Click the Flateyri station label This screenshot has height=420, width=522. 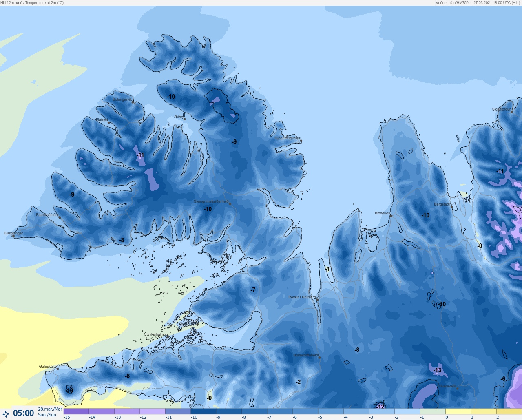pos(102,120)
